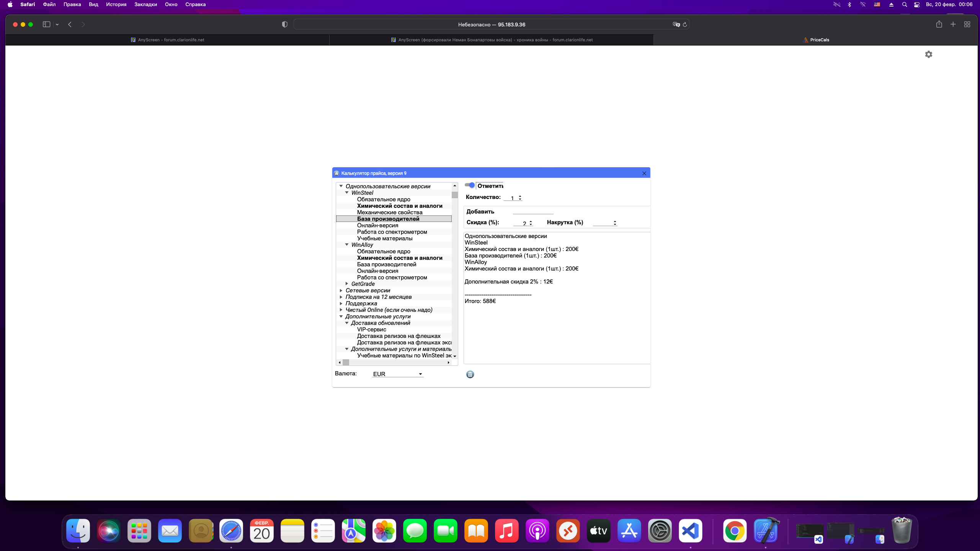Image resolution: width=980 pixels, height=551 pixels.
Task: Open the История menu in menu bar
Action: tap(116, 5)
